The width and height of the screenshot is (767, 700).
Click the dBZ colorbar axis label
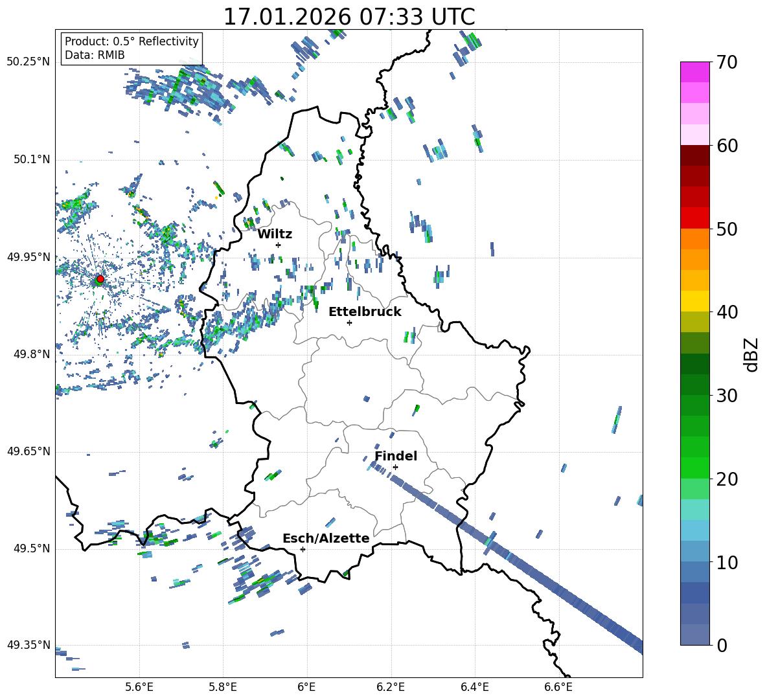pos(750,354)
